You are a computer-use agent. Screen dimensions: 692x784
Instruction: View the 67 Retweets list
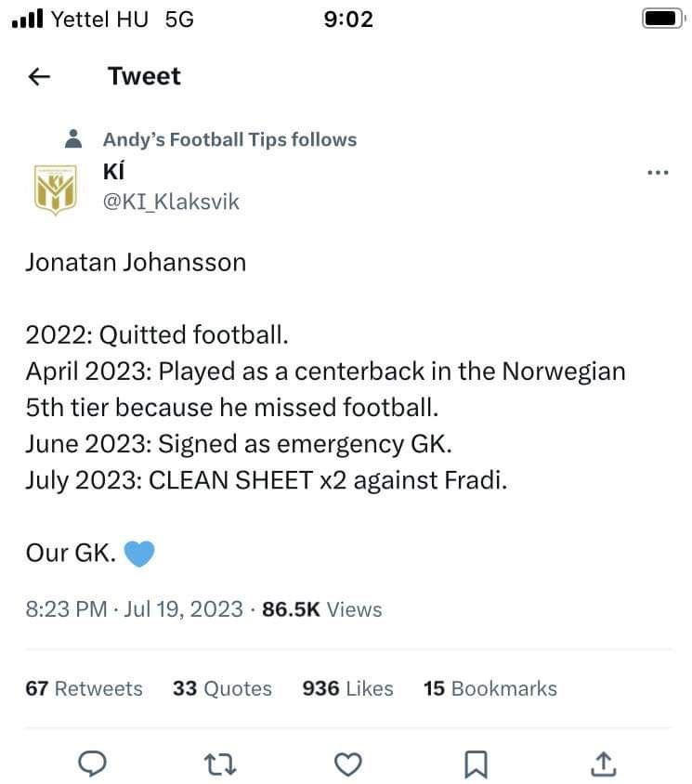coord(84,688)
